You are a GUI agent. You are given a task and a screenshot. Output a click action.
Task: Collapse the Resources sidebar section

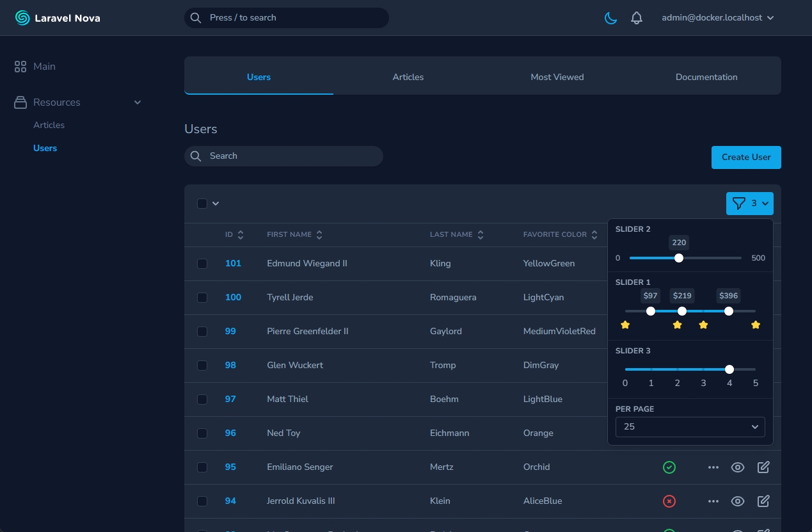137,102
